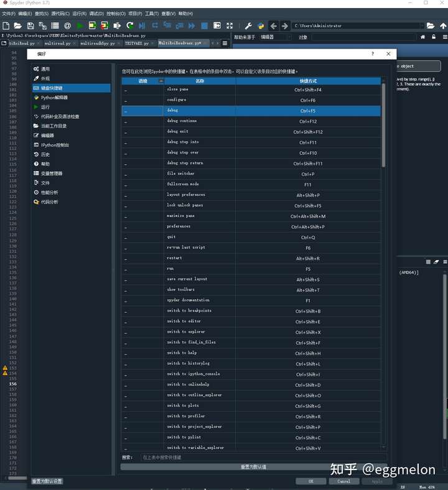Click the open file folder icon
Screen dimensions: 448x490
click(x=18, y=25)
